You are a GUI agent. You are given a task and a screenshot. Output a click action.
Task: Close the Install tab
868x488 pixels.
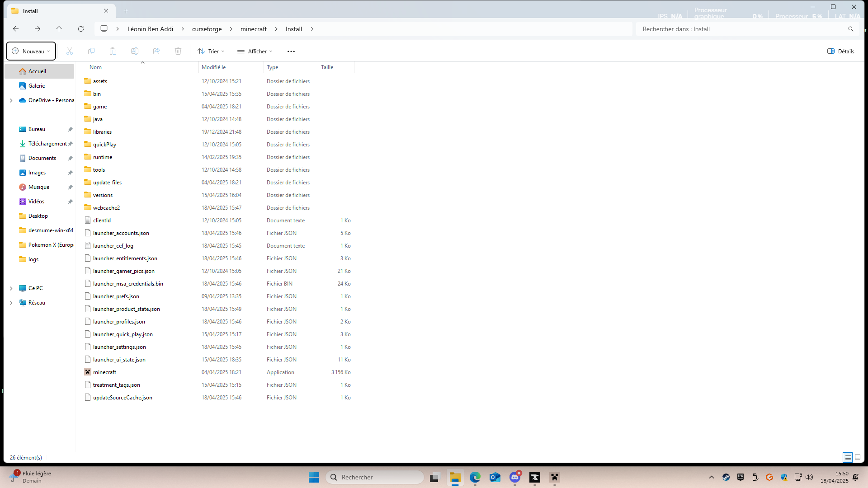tap(106, 11)
